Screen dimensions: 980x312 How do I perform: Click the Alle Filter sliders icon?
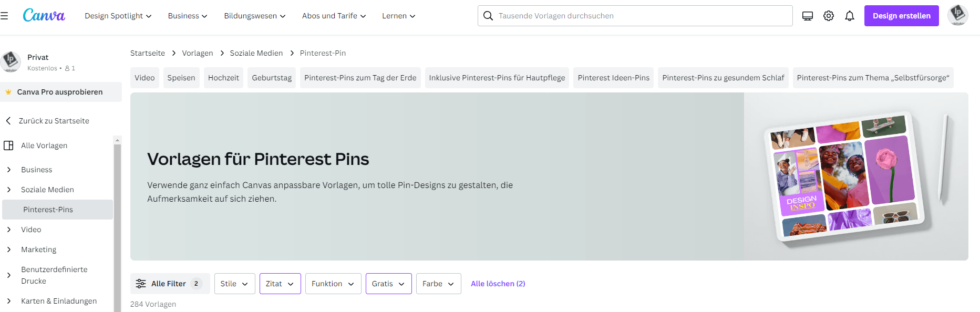click(x=141, y=284)
